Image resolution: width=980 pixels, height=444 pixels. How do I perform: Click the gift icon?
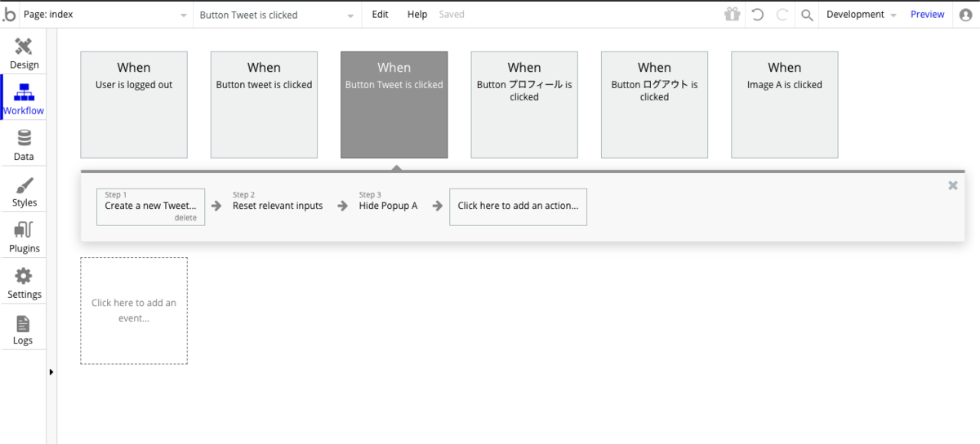(732, 15)
